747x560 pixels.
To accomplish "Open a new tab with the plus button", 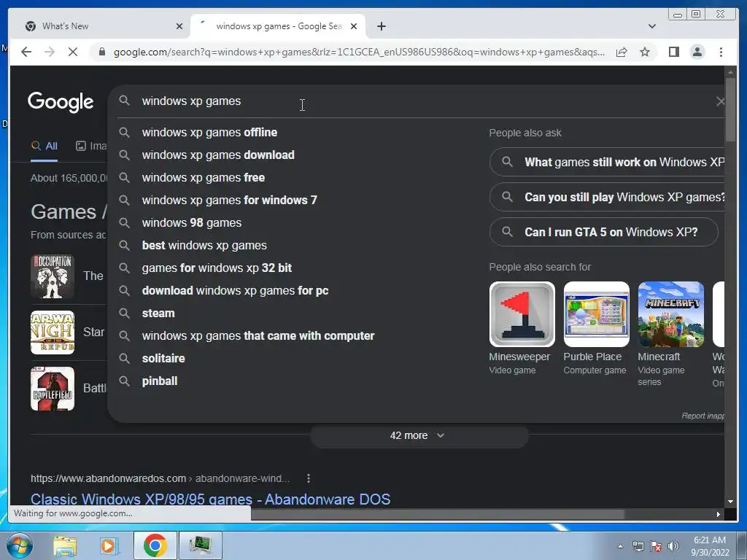I will (381, 26).
